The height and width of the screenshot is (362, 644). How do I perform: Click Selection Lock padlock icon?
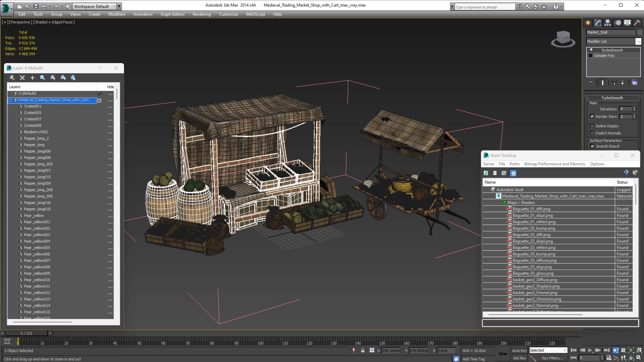coord(363,350)
